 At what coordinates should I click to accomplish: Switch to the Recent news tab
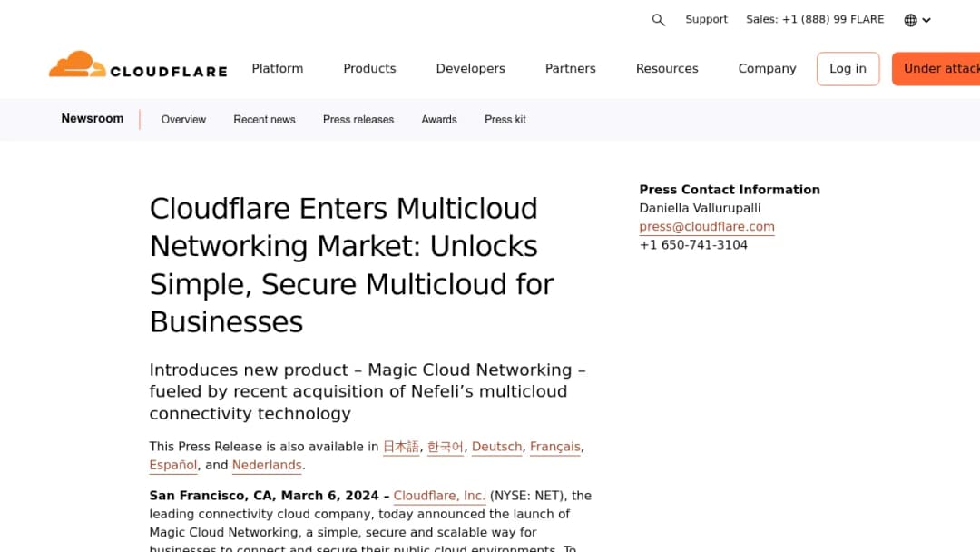(x=264, y=120)
